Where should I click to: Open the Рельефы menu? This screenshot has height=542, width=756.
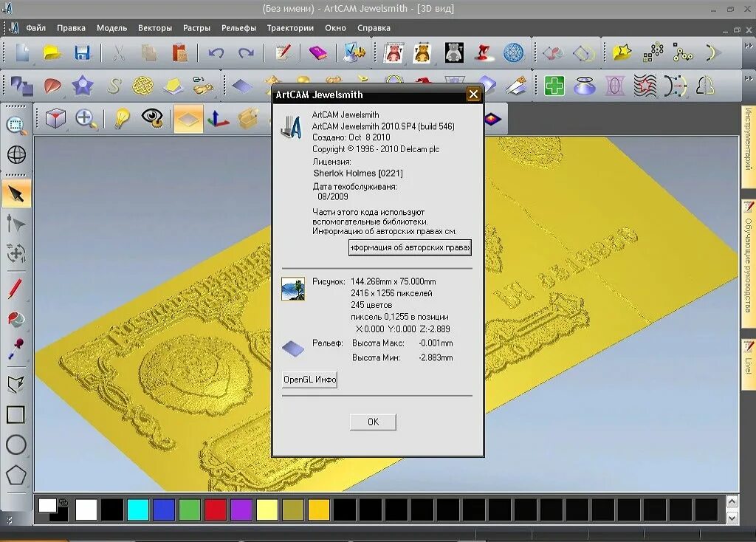click(x=238, y=28)
